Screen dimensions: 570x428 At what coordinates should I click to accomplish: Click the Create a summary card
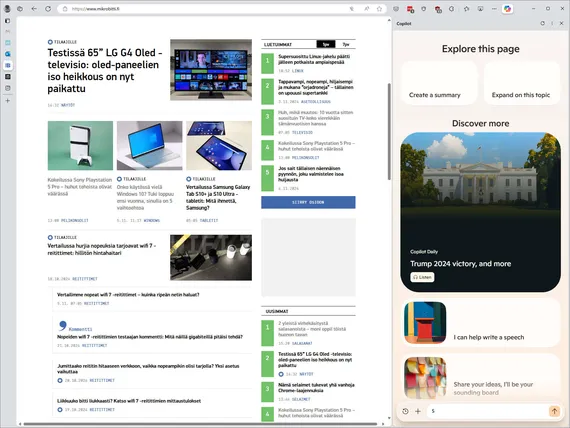(x=439, y=83)
